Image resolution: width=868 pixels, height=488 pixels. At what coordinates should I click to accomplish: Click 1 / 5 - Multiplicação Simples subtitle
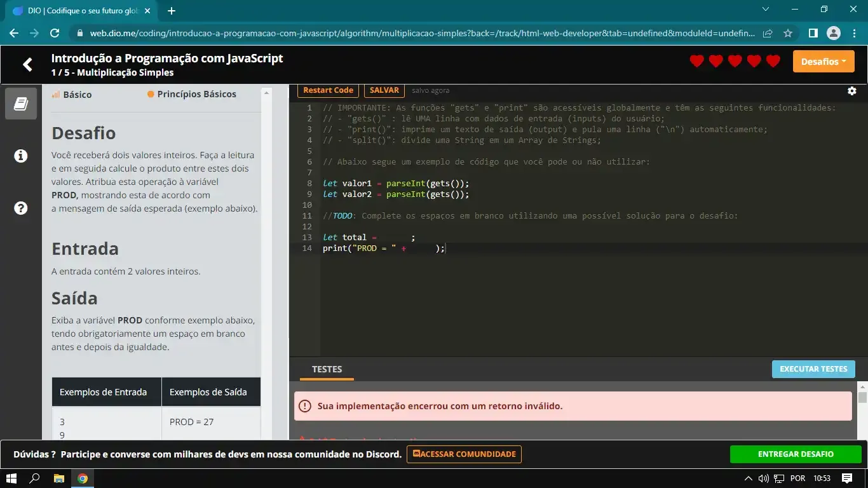[x=112, y=72]
